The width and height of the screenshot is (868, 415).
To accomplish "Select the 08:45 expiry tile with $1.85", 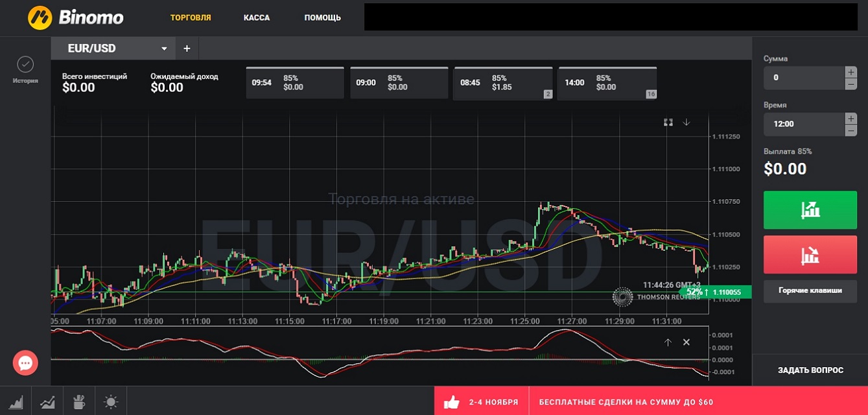I will pyautogui.click(x=503, y=83).
